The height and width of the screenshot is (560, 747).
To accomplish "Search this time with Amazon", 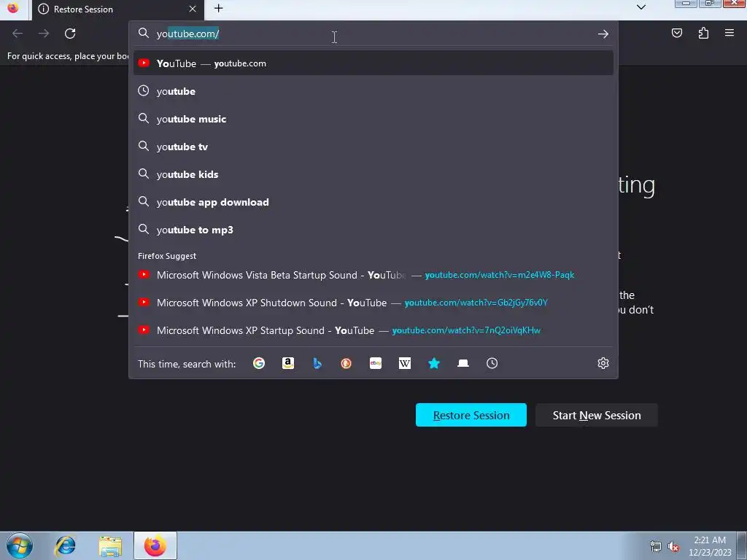I will click(x=287, y=363).
